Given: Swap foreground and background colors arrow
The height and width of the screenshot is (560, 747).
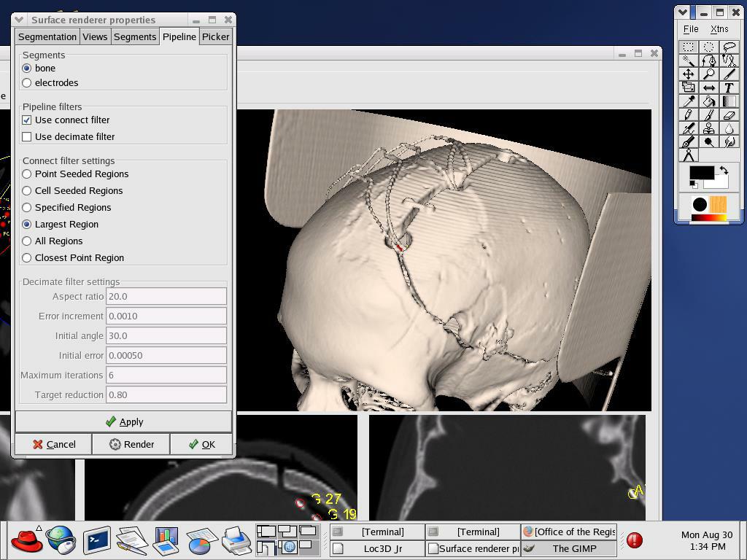Looking at the screenshot, I should [724, 170].
